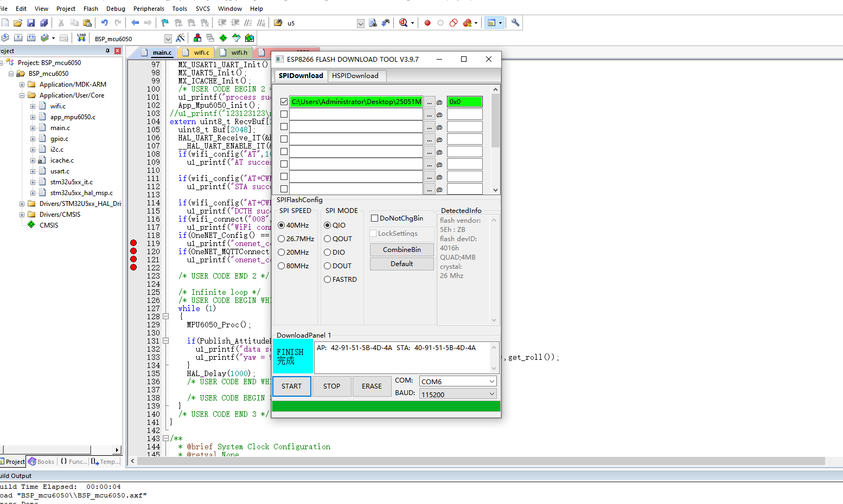The image size is (843, 504).
Task: Undo last edit with the undo arrow
Action: (x=104, y=23)
